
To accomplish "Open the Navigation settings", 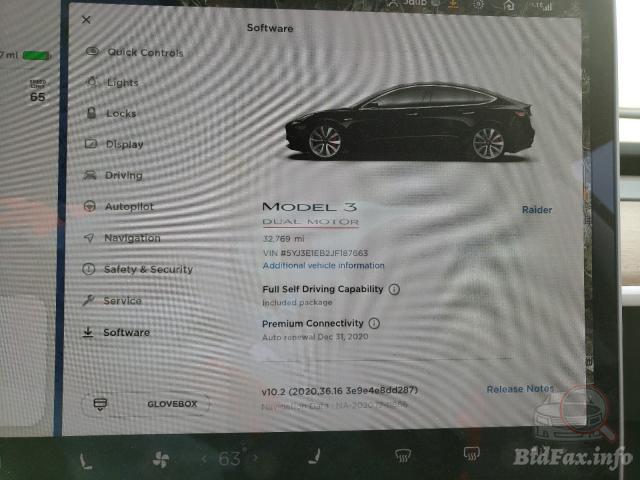I will click(x=122, y=238).
